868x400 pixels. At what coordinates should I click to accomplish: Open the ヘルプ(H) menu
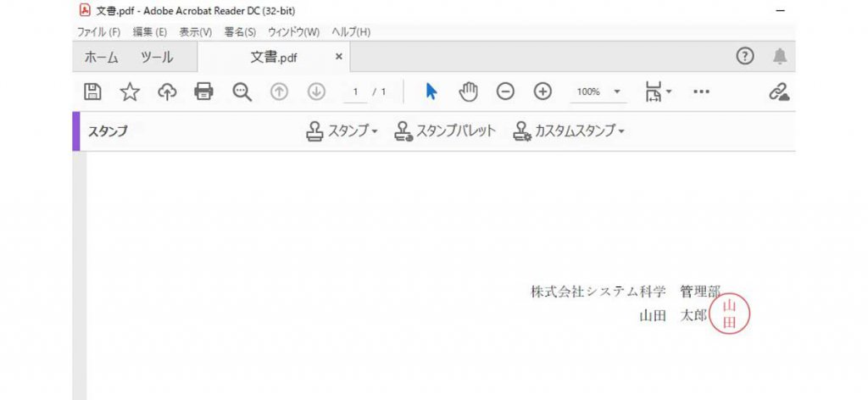pos(351,32)
